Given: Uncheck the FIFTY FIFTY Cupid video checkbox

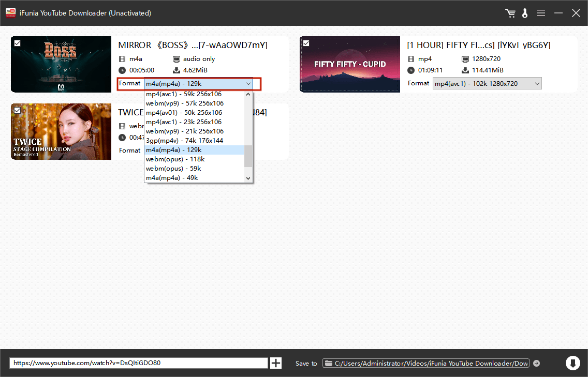Looking at the screenshot, I should [x=306, y=43].
